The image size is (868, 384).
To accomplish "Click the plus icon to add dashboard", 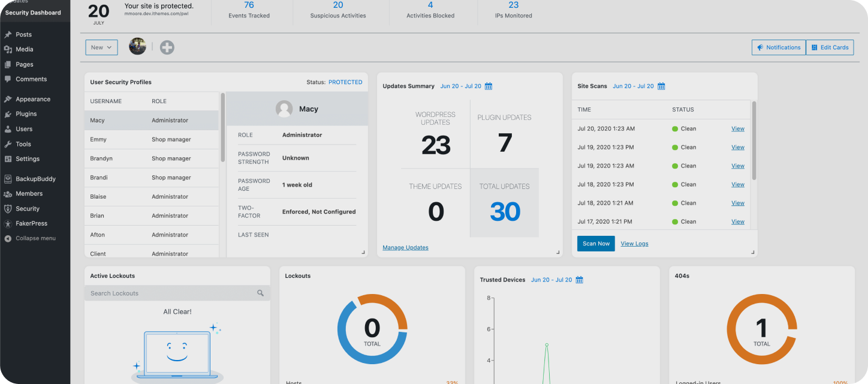I will click(167, 47).
